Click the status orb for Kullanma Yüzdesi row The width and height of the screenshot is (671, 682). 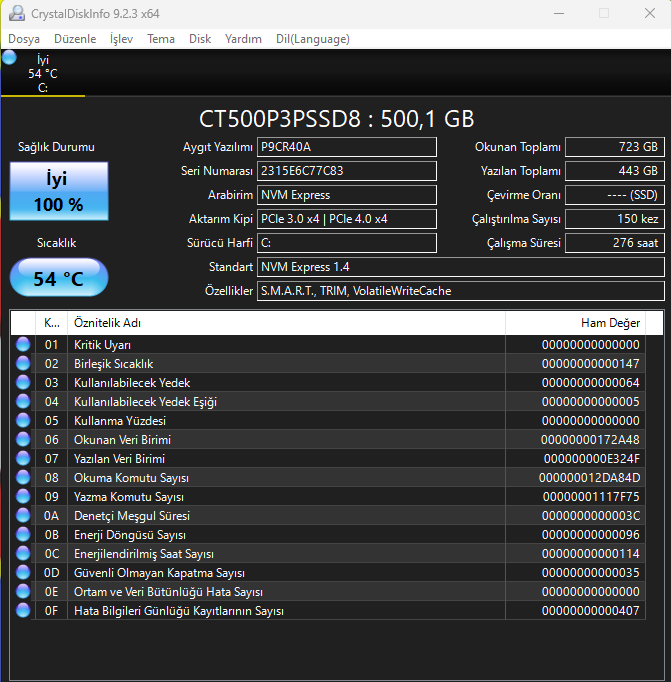(23, 421)
